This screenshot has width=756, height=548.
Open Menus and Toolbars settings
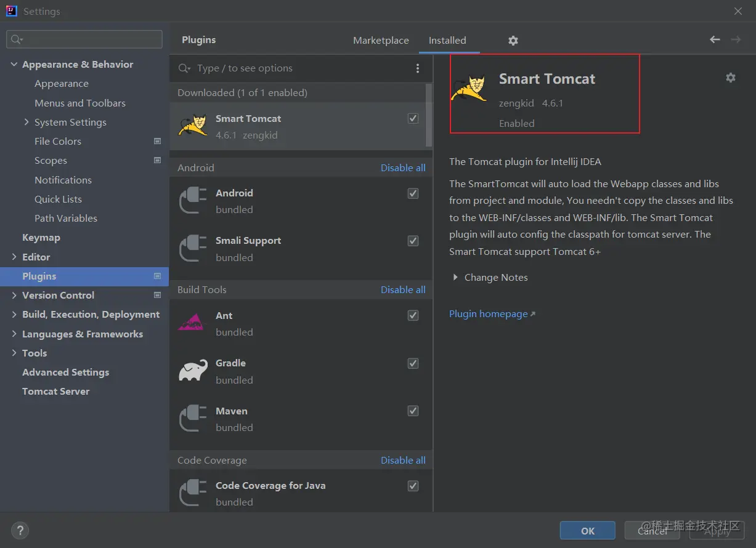(80, 103)
